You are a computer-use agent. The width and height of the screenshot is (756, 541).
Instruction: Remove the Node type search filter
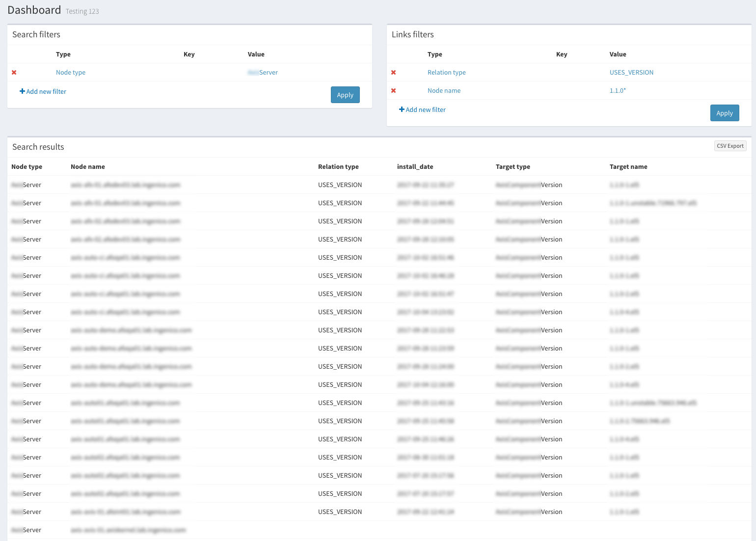14,73
